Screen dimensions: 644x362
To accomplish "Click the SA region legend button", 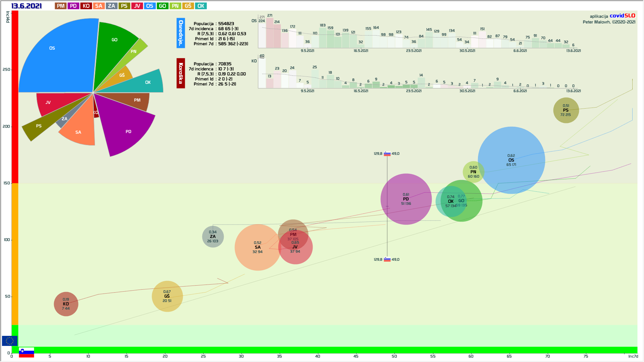I will (x=99, y=6).
